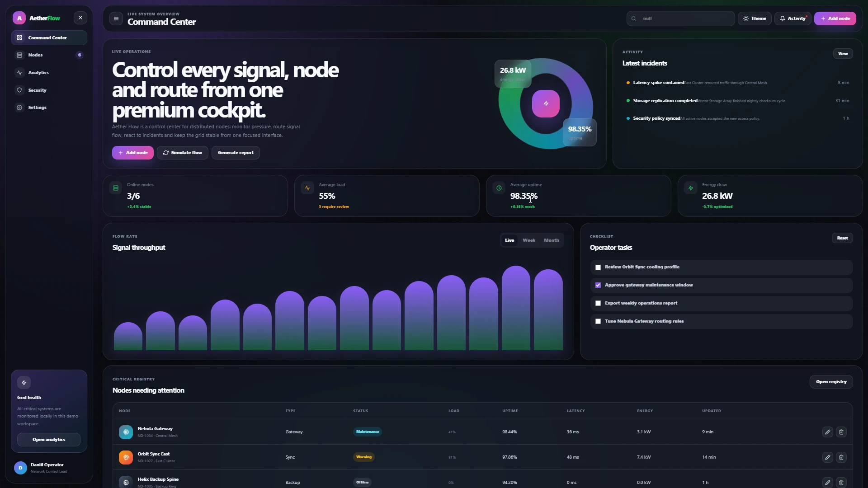Reset the Operator tasks checklist

point(842,238)
